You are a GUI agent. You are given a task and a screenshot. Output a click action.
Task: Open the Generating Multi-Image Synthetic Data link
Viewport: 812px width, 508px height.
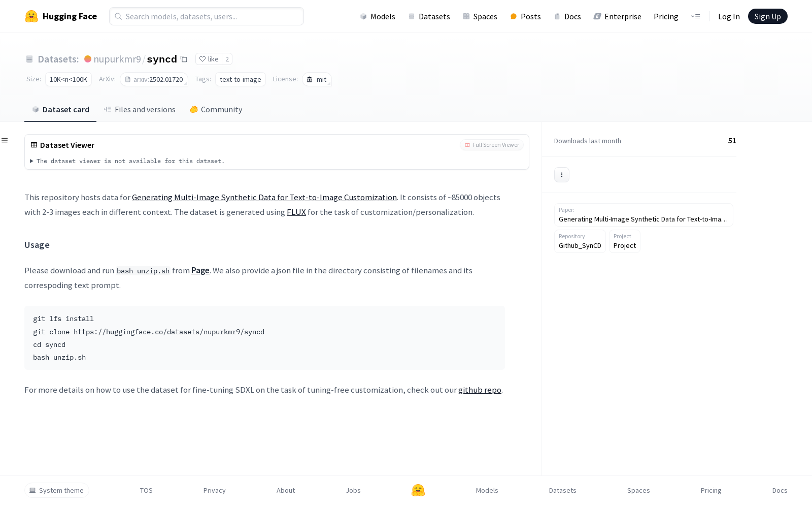(x=264, y=197)
